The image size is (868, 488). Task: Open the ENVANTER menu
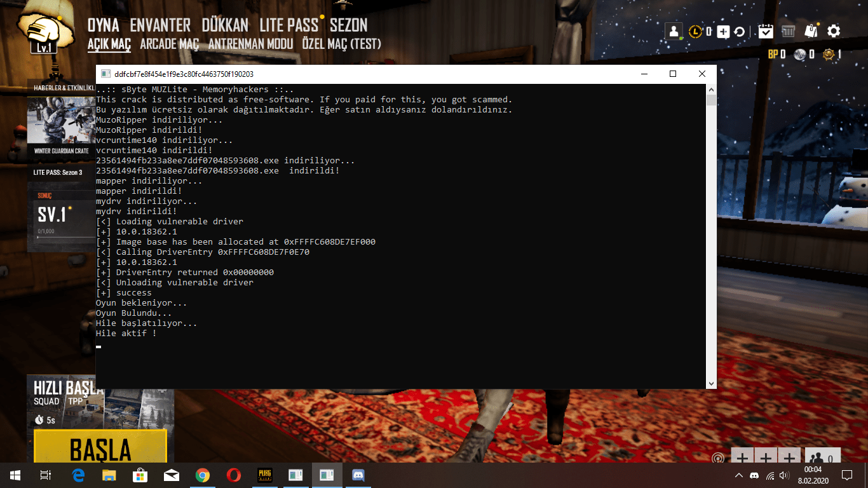tap(160, 25)
